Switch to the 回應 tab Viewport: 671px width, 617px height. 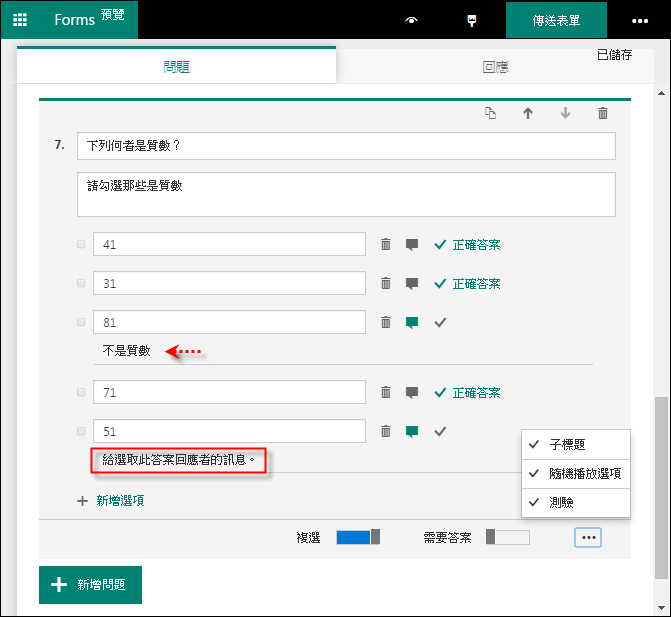tap(495, 67)
